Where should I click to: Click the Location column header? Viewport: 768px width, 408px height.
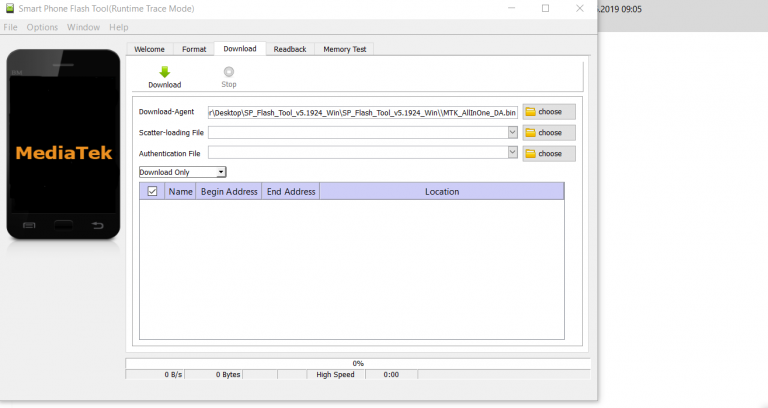pyautogui.click(x=442, y=192)
